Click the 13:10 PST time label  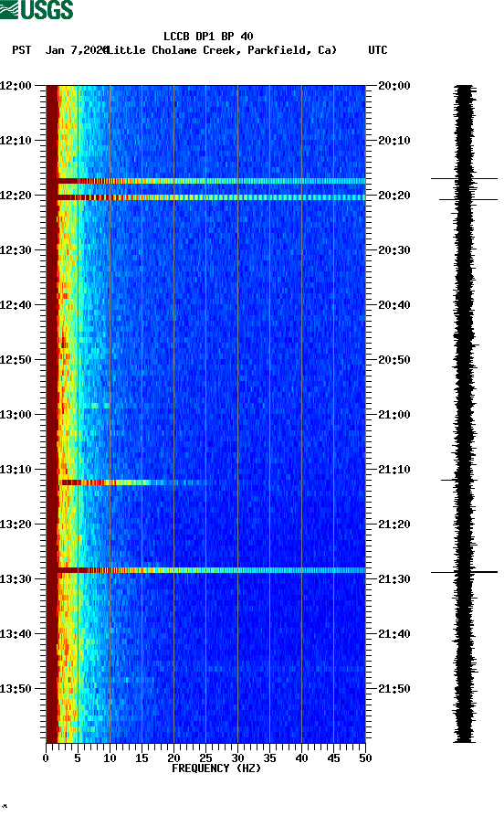tap(16, 470)
